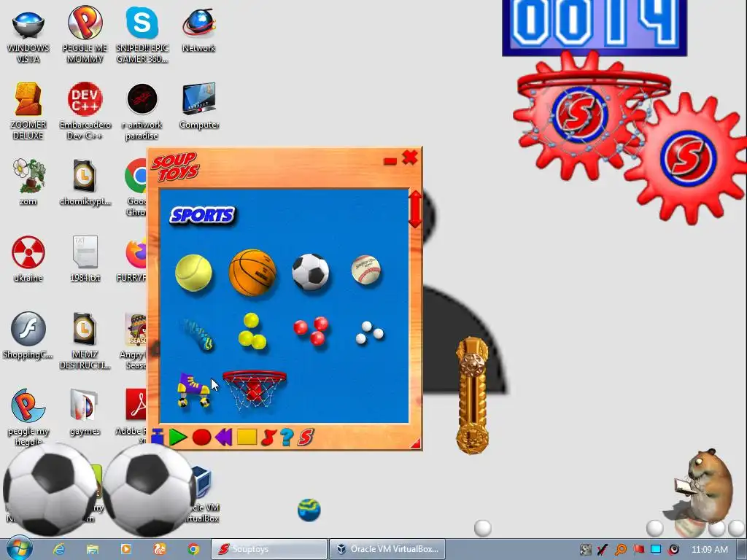
Task: Choose the baseball toy in Sports panel
Action: click(x=366, y=270)
